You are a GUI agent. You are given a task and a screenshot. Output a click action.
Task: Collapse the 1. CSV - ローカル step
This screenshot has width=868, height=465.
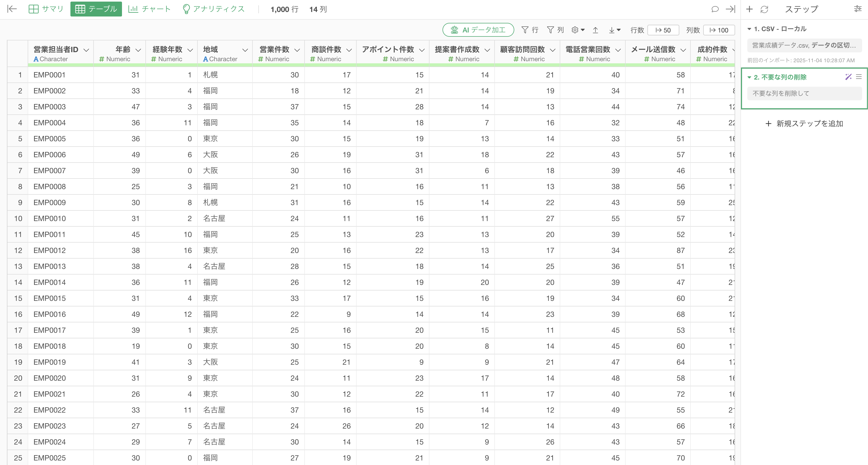tap(749, 29)
